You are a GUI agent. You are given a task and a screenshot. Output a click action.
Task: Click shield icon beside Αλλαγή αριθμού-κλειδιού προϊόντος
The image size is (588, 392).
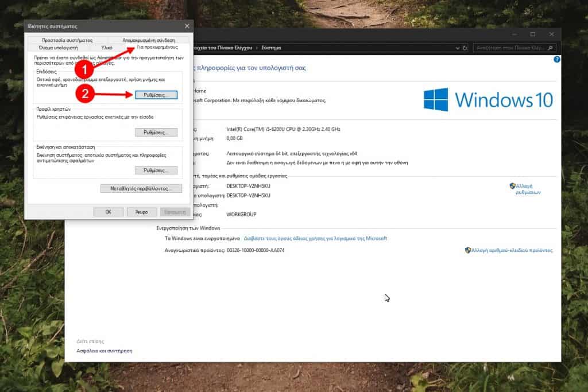coord(468,250)
